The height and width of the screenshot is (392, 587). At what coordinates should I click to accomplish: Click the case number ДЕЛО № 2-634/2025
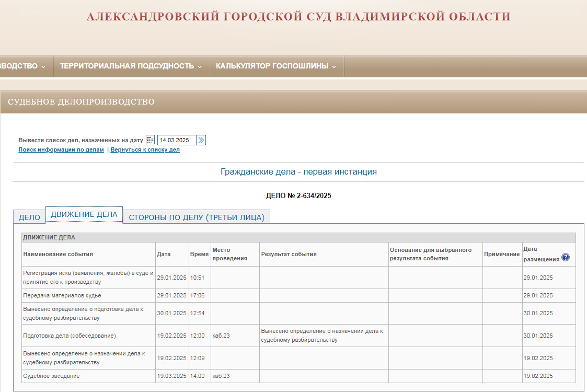299,195
